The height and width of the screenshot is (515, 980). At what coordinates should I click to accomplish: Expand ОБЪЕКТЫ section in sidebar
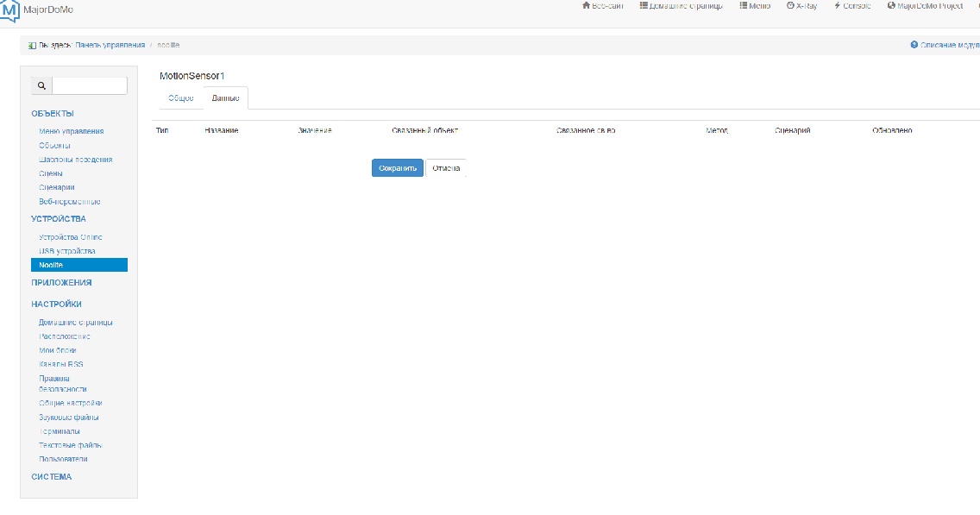(x=53, y=114)
